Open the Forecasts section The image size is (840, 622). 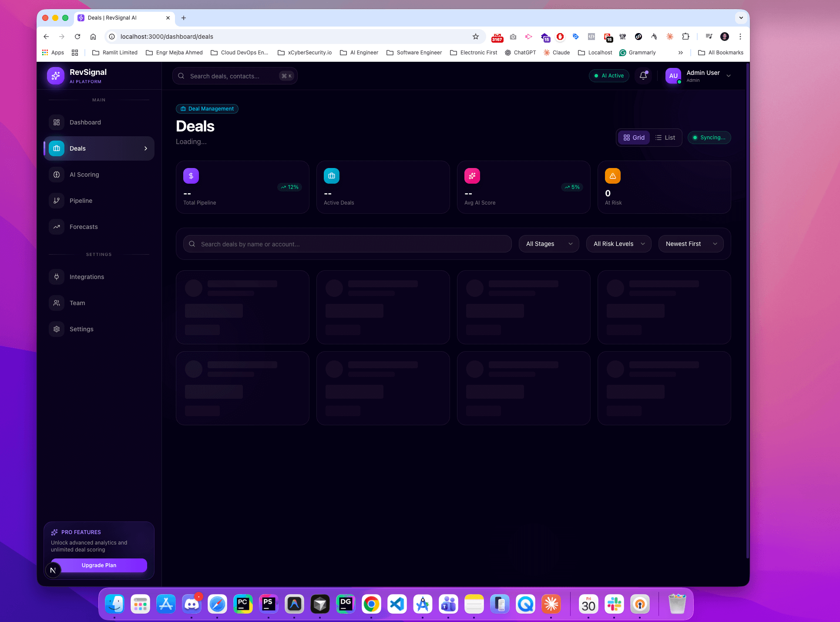point(83,227)
